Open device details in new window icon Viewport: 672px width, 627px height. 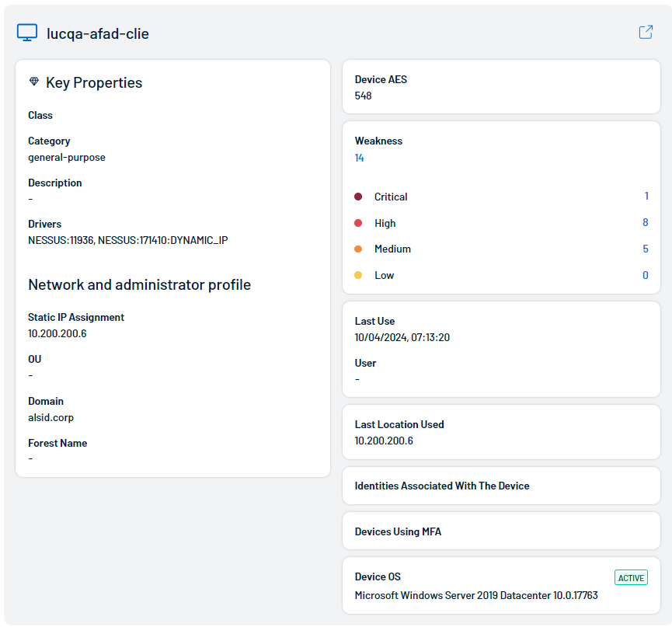click(x=646, y=32)
